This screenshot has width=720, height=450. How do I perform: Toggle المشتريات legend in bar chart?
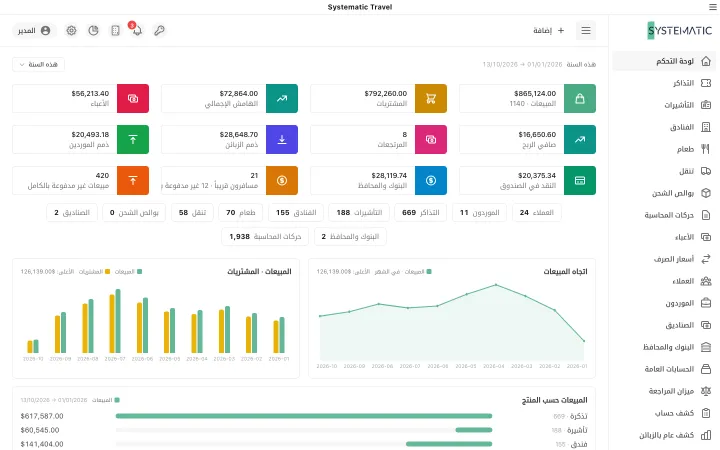pos(95,272)
